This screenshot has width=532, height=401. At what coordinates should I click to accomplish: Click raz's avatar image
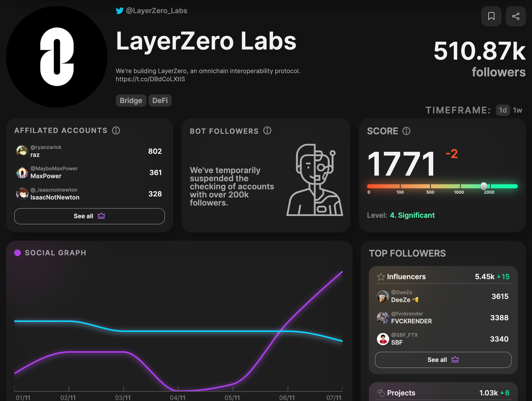[x=22, y=151]
